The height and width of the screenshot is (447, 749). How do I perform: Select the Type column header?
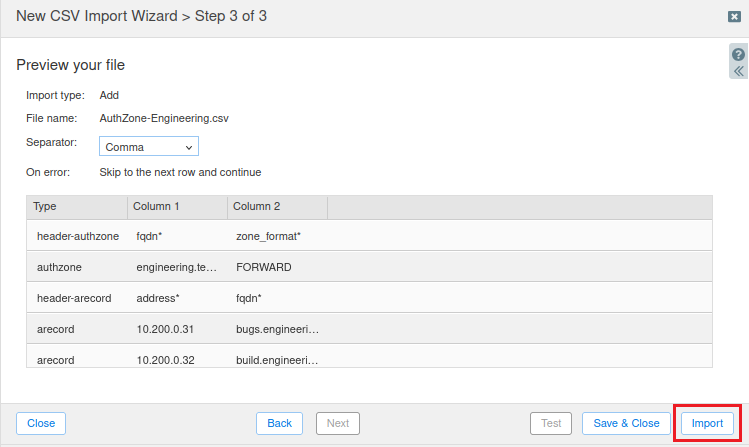(x=76, y=207)
